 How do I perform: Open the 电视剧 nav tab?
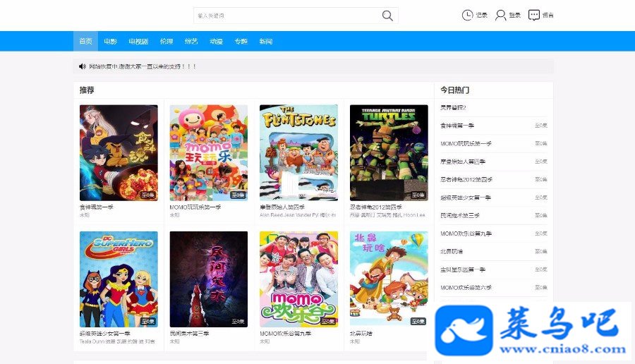pos(138,42)
